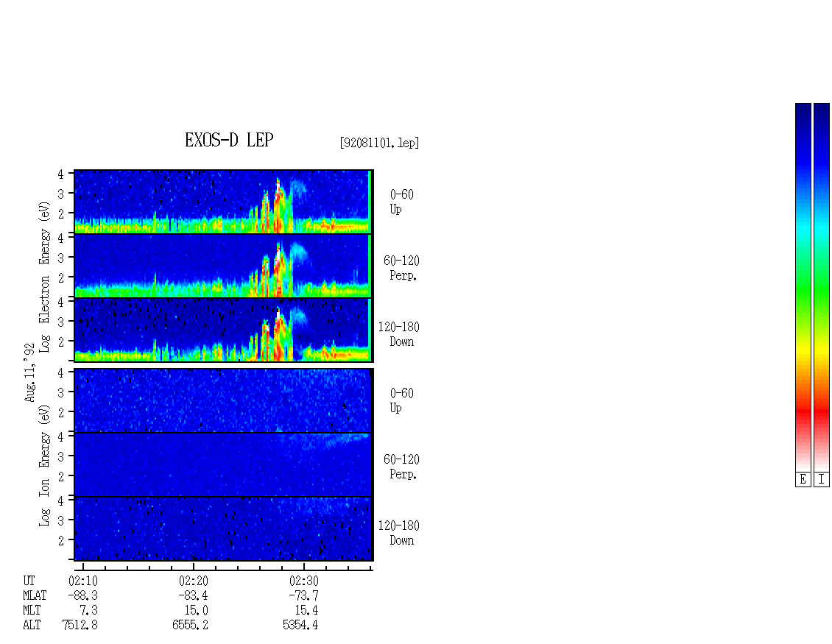Click the electron 60-120 Perp. pitch angle label
The width and height of the screenshot is (832, 644).
pyautogui.click(x=402, y=268)
